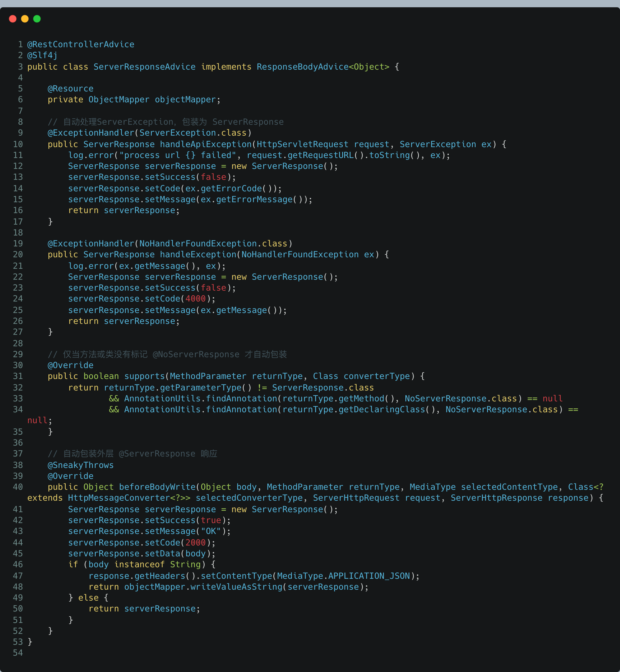Click the beforeBodyWrite method name
Viewport: 620px width, 672px height.
tap(157, 487)
